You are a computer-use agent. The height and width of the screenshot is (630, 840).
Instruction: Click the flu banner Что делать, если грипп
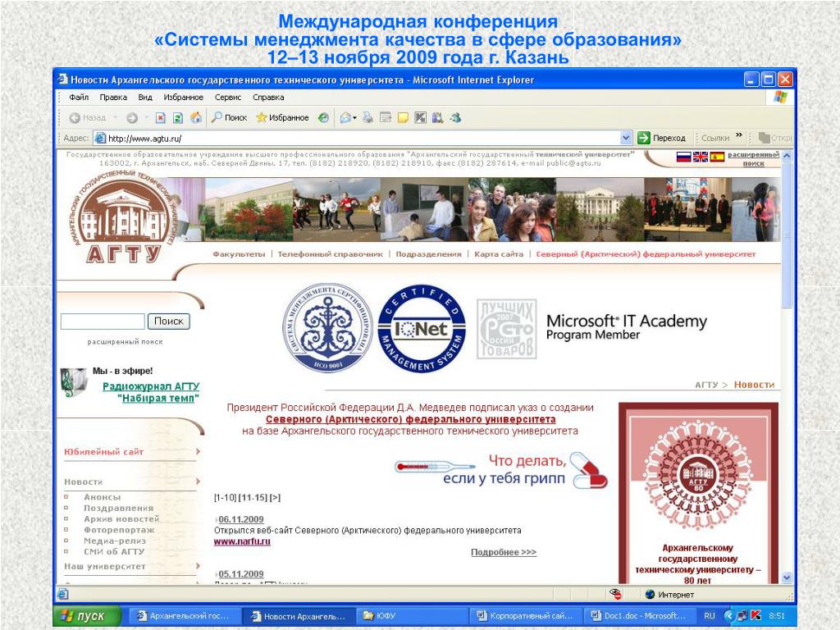tap(501, 470)
